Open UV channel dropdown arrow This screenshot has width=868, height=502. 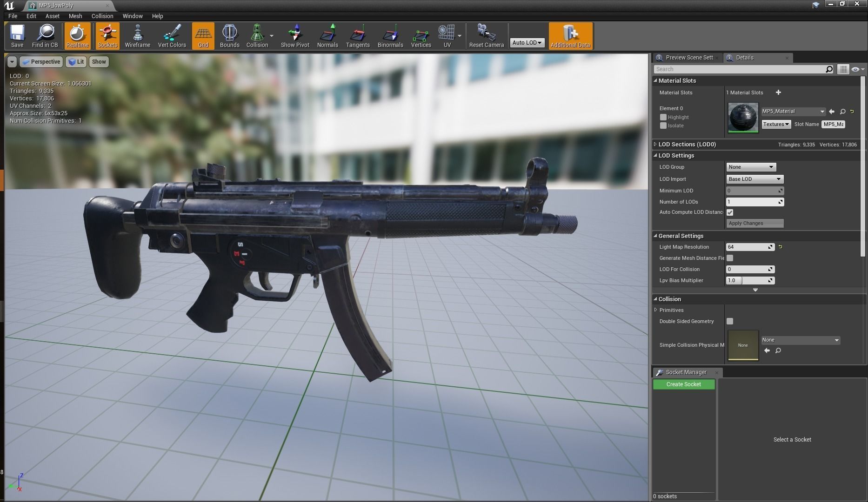[x=460, y=36]
